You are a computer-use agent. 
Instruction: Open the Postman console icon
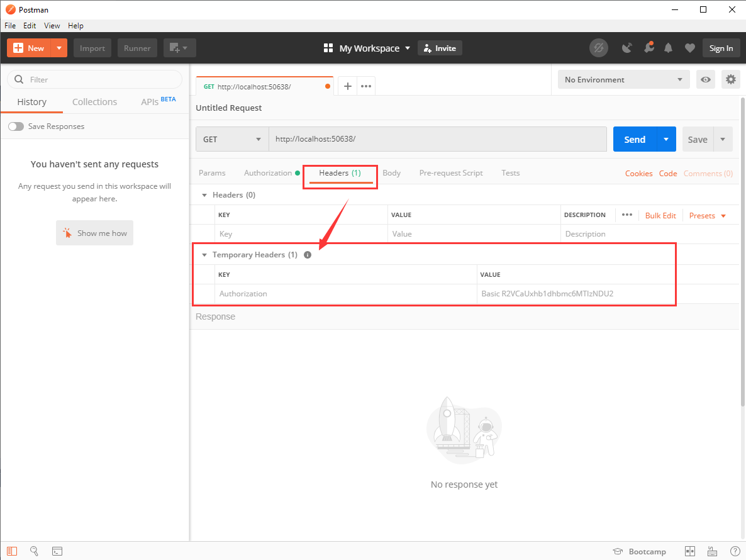tap(57, 551)
